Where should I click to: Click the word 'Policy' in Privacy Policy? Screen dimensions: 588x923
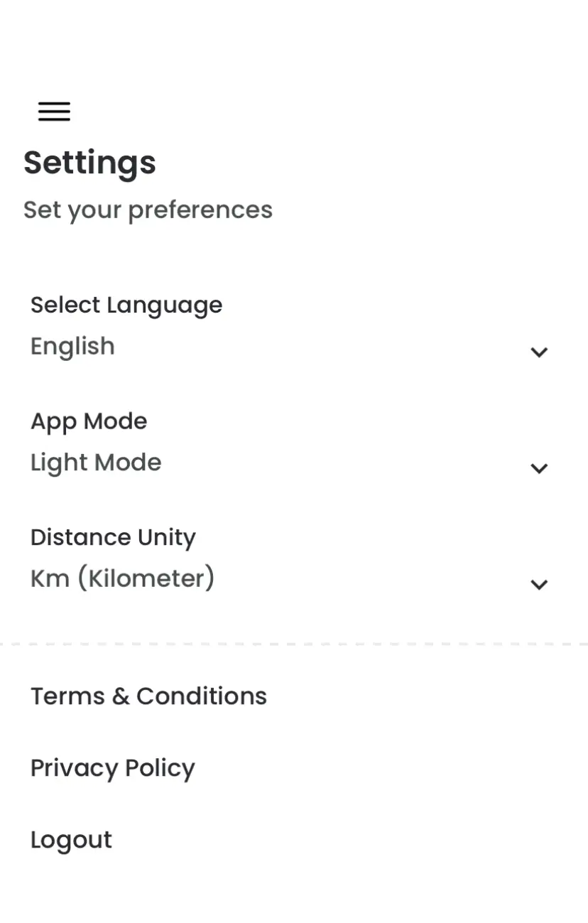point(160,768)
